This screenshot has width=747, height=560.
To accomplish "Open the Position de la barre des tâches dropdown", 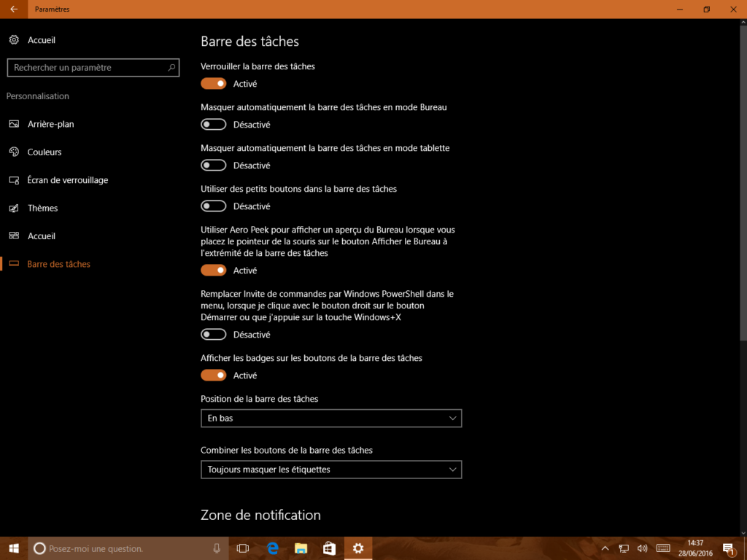I will pyautogui.click(x=330, y=418).
